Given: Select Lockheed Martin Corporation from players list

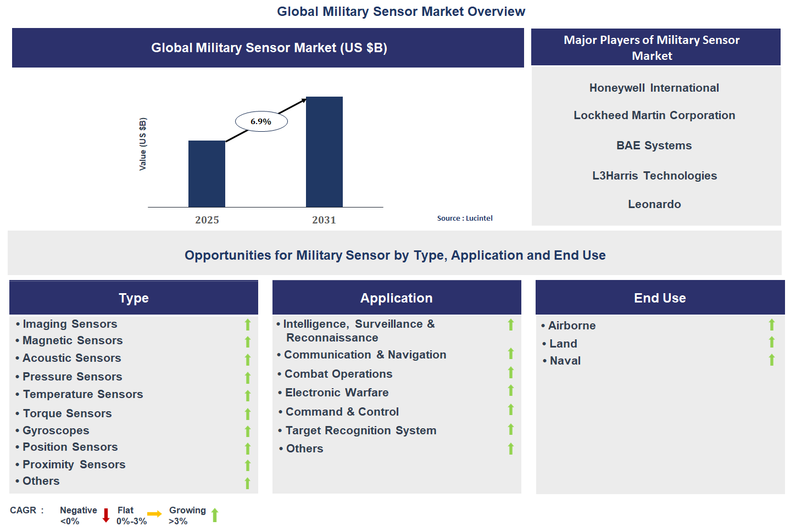Looking at the screenshot, I should point(654,115).
